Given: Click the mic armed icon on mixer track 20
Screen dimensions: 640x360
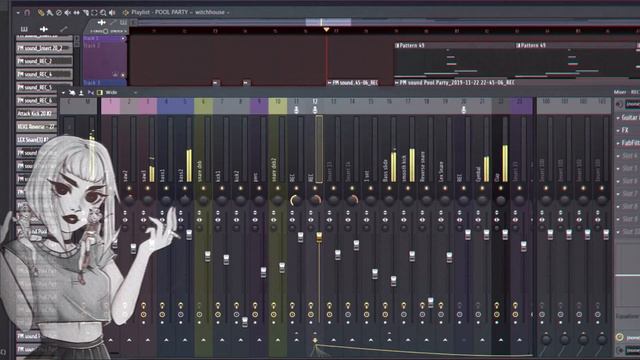Looking at the screenshot, I should [463, 109].
